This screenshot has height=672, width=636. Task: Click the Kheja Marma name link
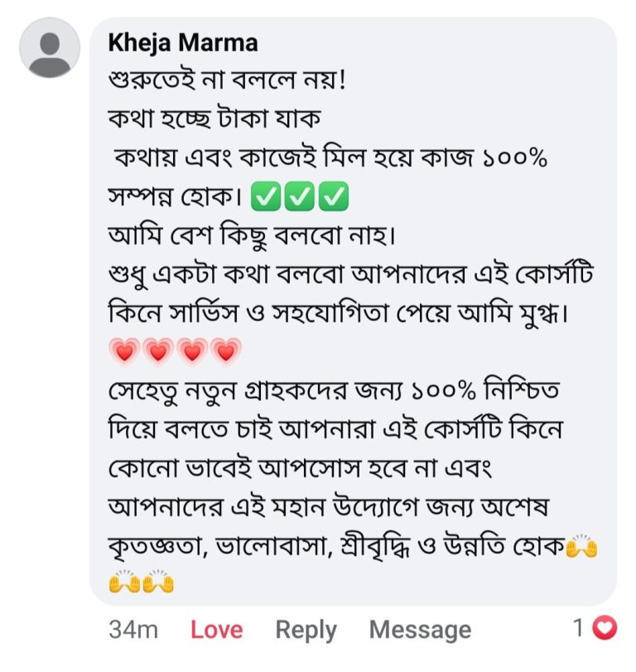click(183, 42)
